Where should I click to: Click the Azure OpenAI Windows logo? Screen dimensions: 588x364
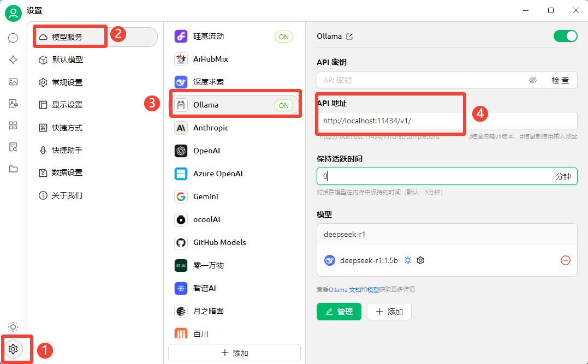[x=181, y=174]
